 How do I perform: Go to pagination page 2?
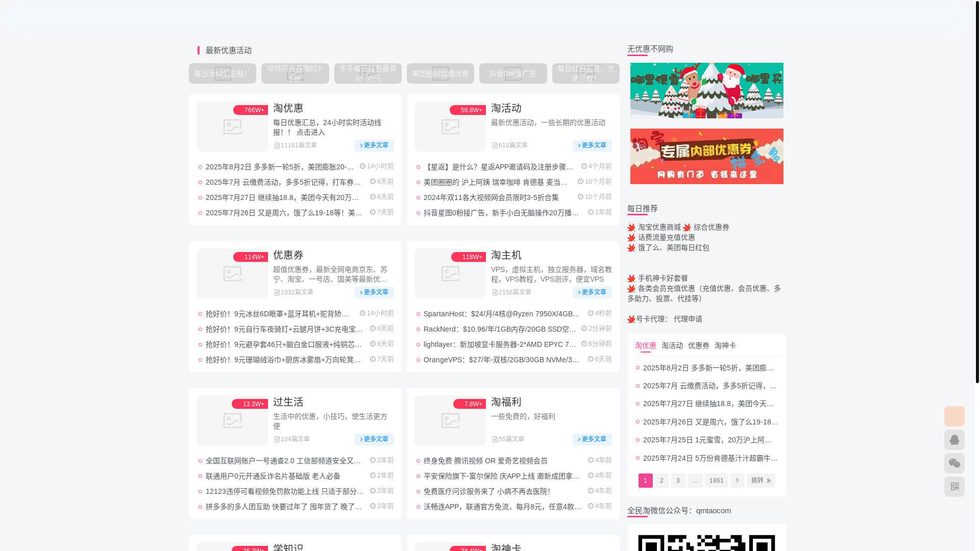click(661, 481)
